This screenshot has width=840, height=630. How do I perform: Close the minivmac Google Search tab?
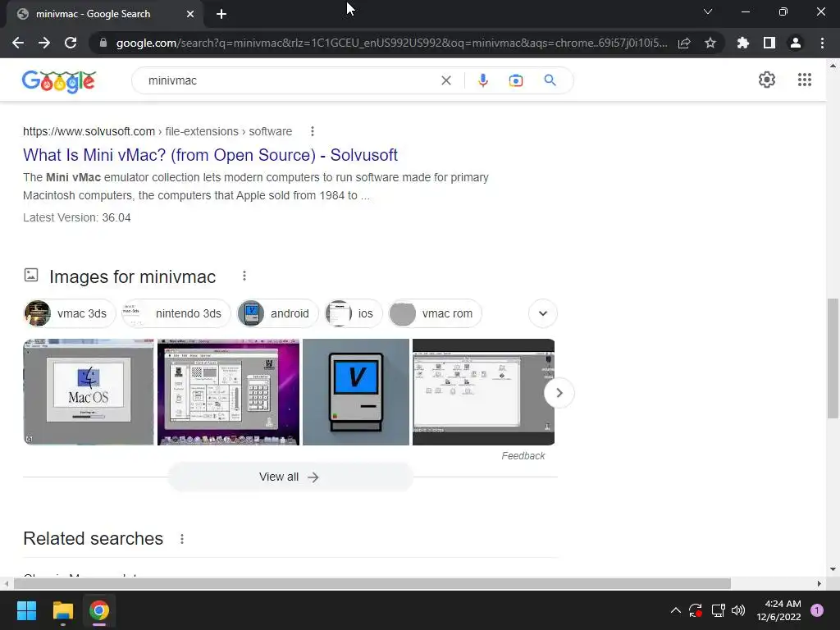pyautogui.click(x=190, y=14)
